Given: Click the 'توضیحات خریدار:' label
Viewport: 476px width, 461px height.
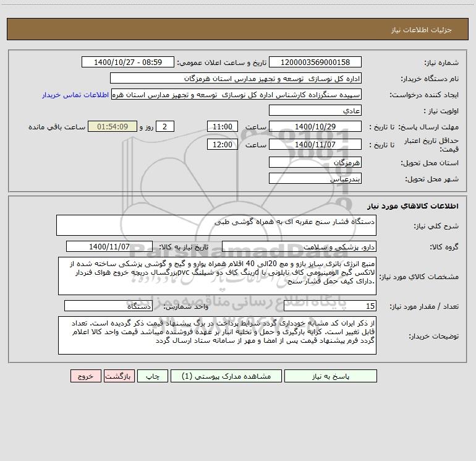Looking at the screenshot, I should tap(434, 336).
